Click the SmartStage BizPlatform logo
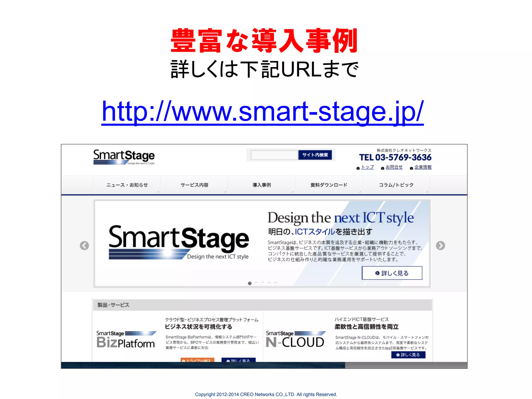The height and width of the screenshot is (399, 532). (x=126, y=340)
